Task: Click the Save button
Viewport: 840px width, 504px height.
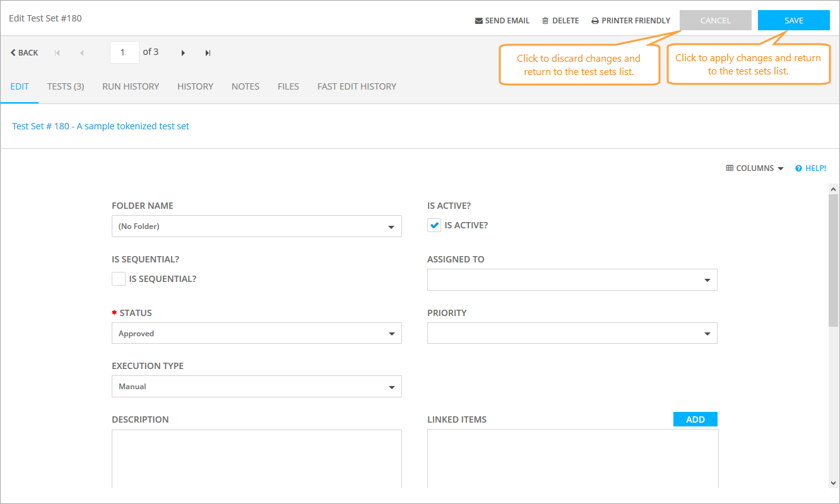Action: 793,20
